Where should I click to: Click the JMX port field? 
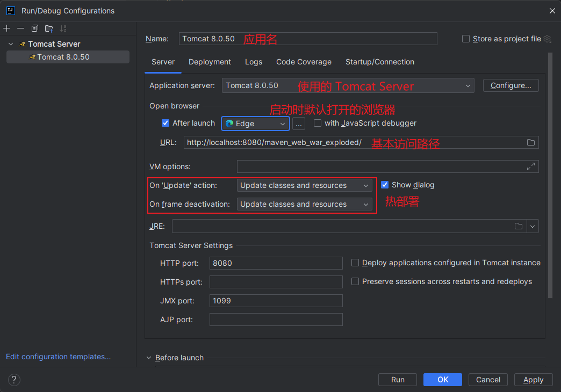pyautogui.click(x=276, y=301)
